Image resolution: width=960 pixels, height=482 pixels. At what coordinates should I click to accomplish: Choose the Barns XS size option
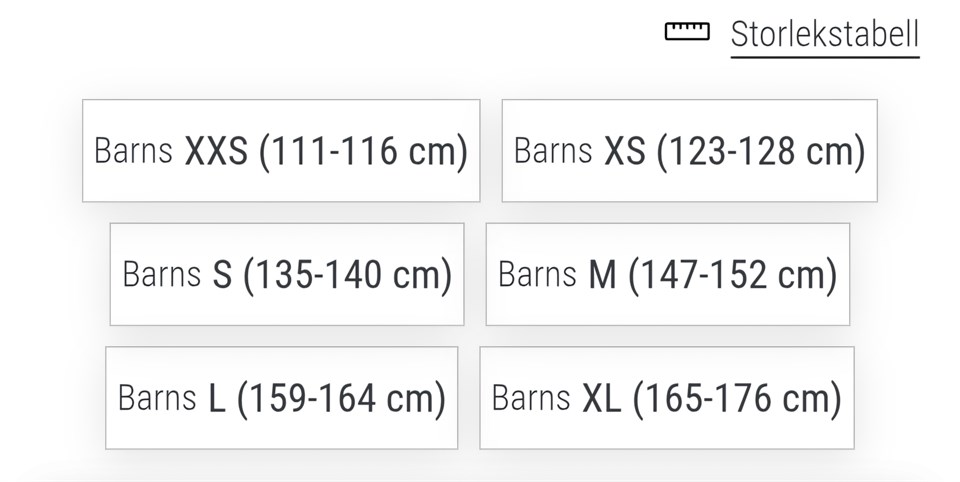[x=689, y=151]
